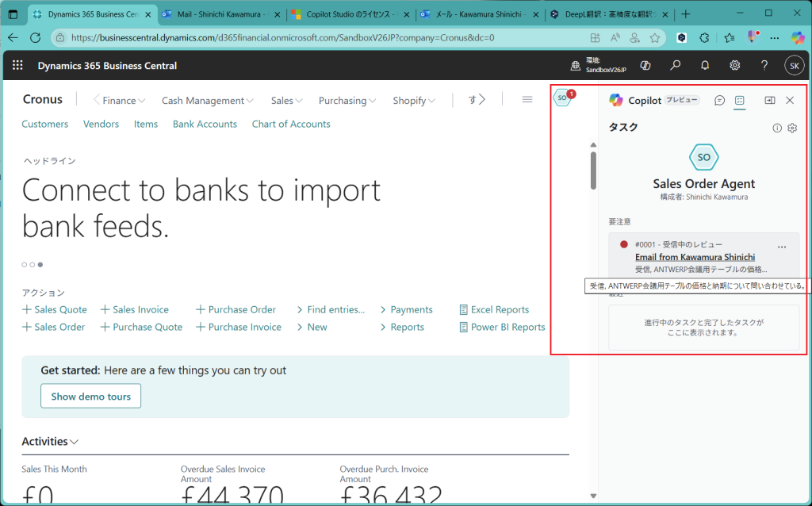Screen dimensions: 812x506
Task: Open Email from Kawamura Shinichi task
Action: coord(695,257)
